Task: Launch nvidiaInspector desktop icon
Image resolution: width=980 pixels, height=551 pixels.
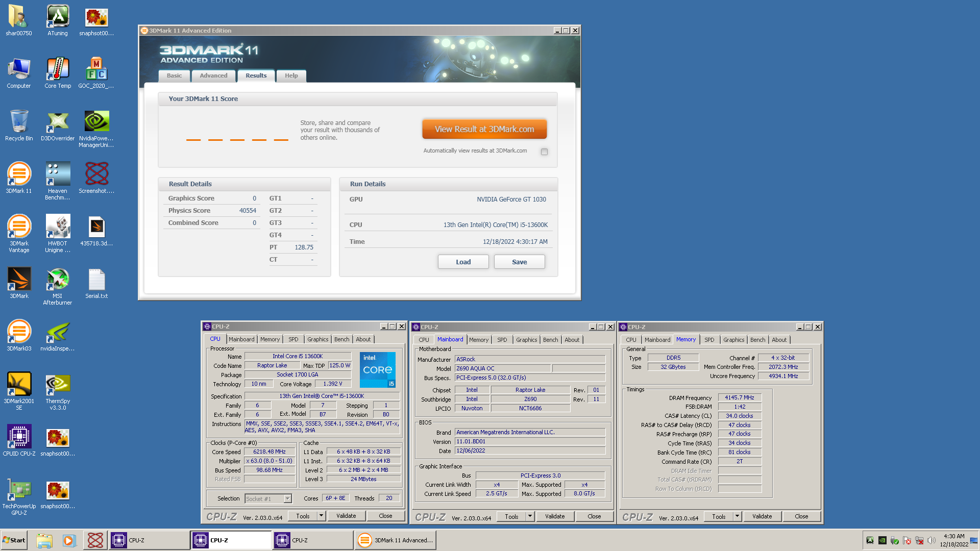Action: tap(58, 336)
